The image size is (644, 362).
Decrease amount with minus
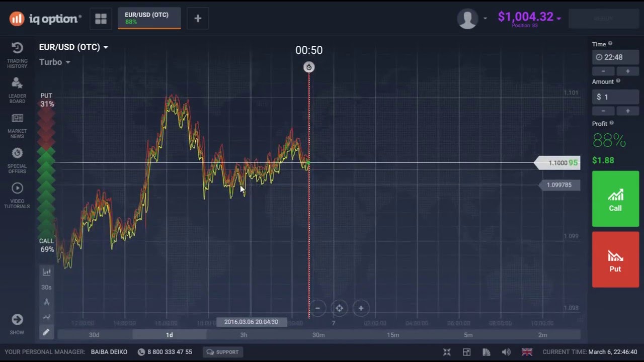tap(603, 111)
